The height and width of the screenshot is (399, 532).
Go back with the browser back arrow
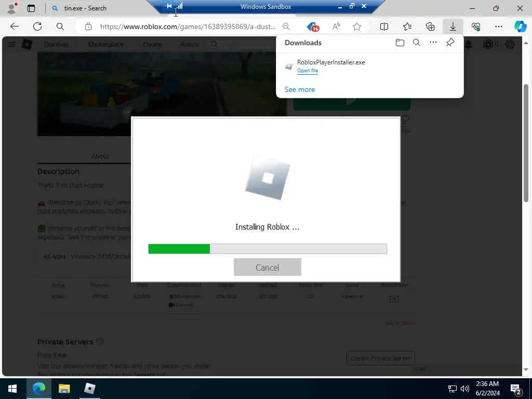click(14, 26)
